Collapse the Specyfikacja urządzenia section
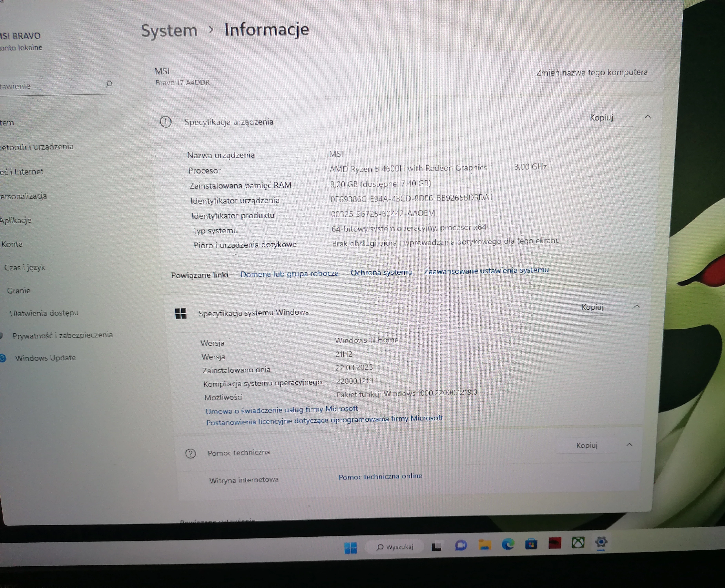725x588 pixels. click(x=648, y=117)
